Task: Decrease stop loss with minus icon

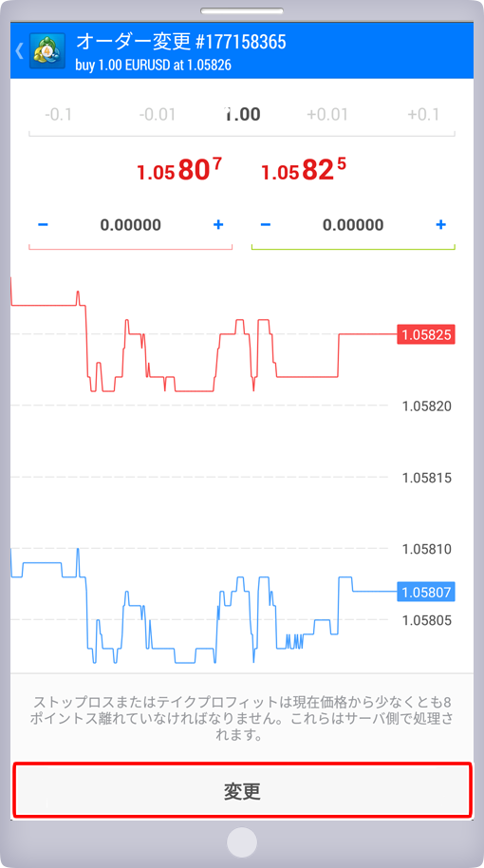Action: (43, 225)
